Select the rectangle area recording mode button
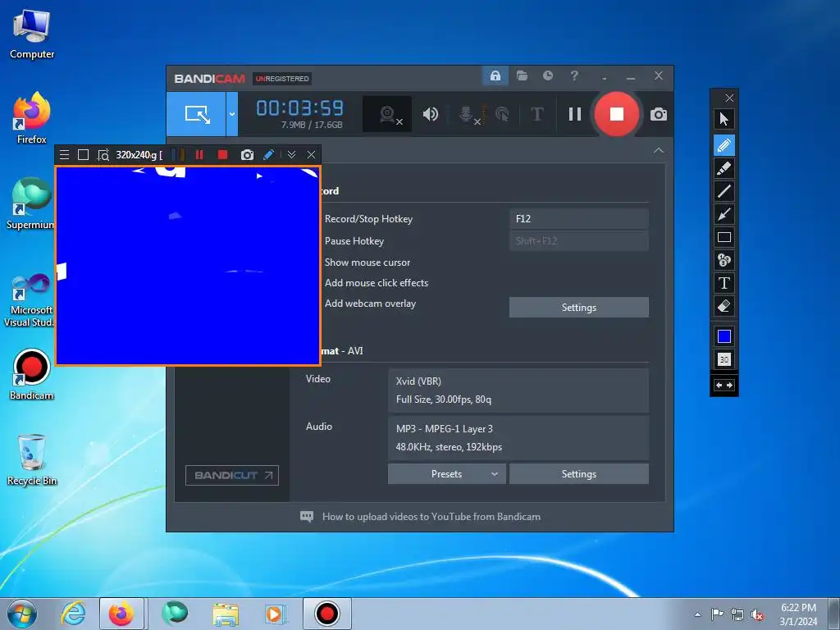This screenshot has height=630, width=840. point(196,113)
